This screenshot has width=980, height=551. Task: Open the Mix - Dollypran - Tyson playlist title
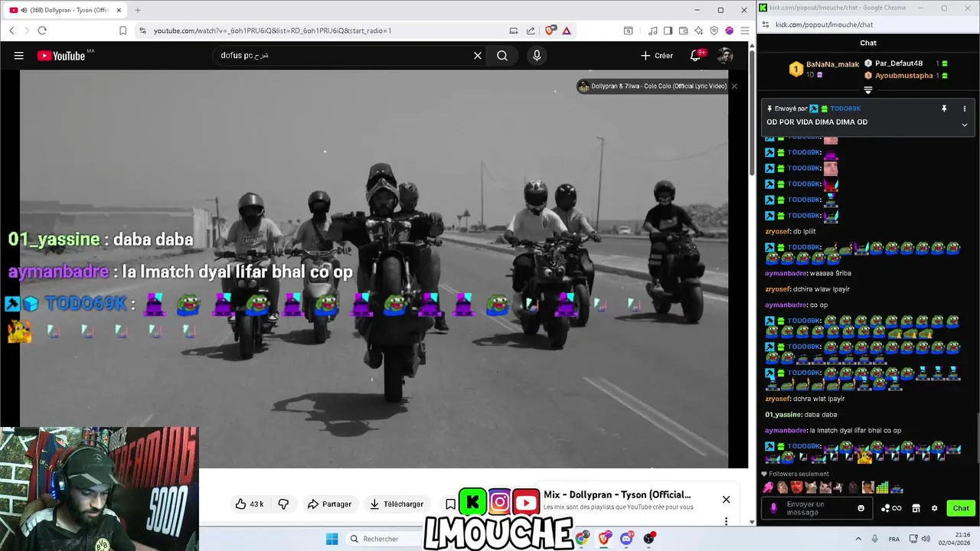pyautogui.click(x=617, y=494)
